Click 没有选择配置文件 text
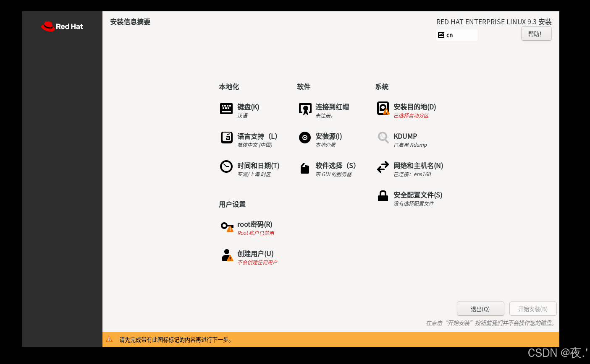The width and height of the screenshot is (590, 364). tap(414, 204)
